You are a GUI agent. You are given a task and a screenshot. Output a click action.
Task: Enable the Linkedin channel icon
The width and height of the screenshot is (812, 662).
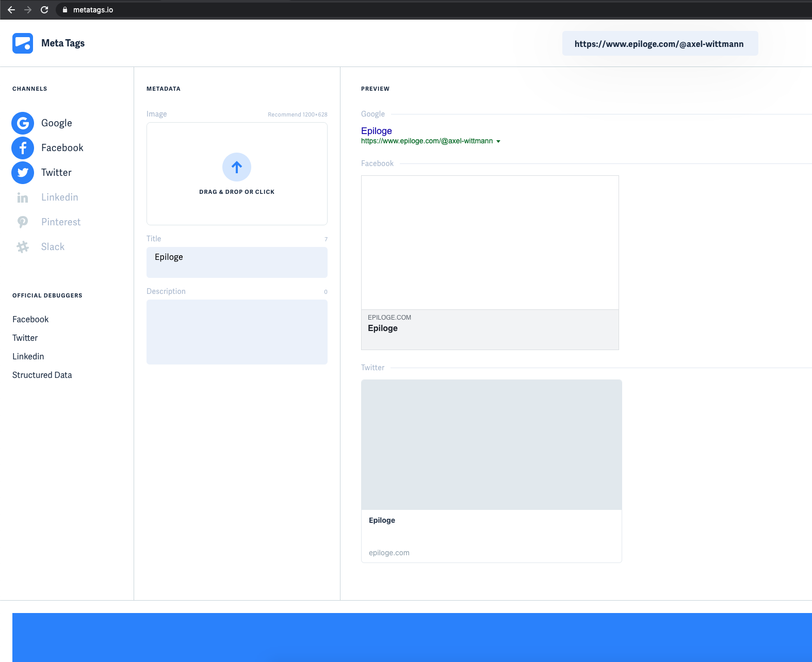coord(23,197)
